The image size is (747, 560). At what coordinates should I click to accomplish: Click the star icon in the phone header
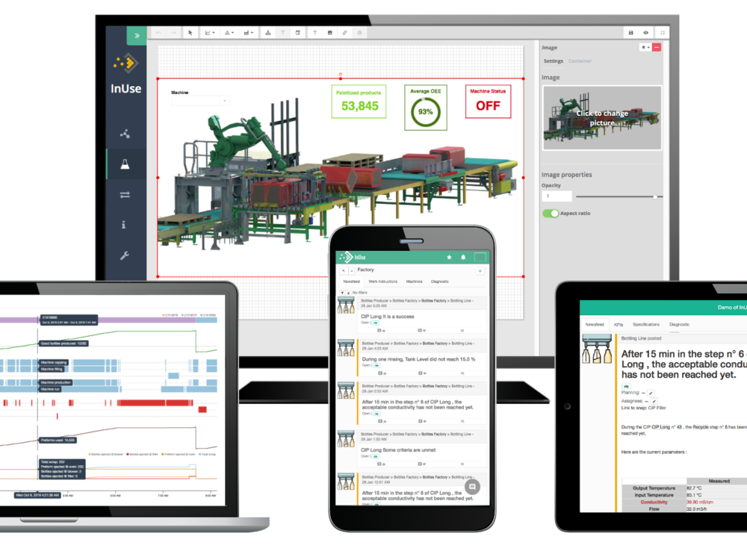coord(449,257)
